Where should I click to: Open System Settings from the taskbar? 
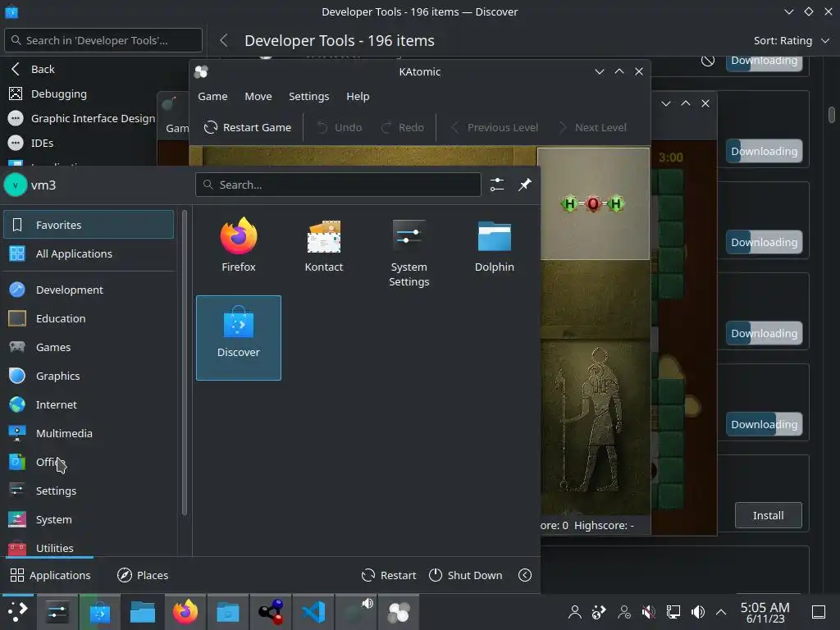point(57,612)
